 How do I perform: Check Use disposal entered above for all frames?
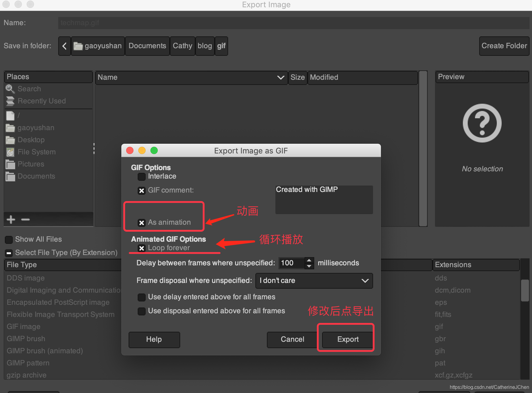[141, 311]
